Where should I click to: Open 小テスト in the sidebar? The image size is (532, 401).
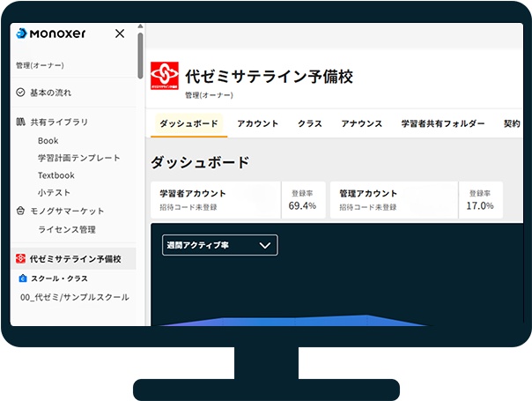click(x=54, y=192)
